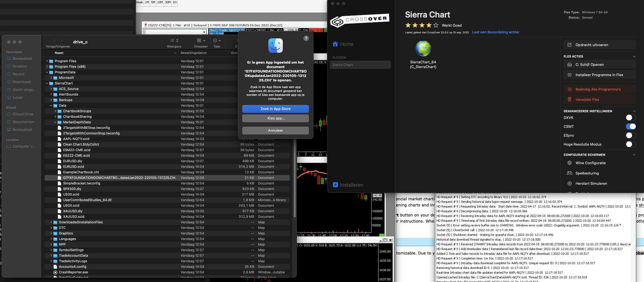
Task: Go back with the Finder back arrow
Action: point(55,41)
